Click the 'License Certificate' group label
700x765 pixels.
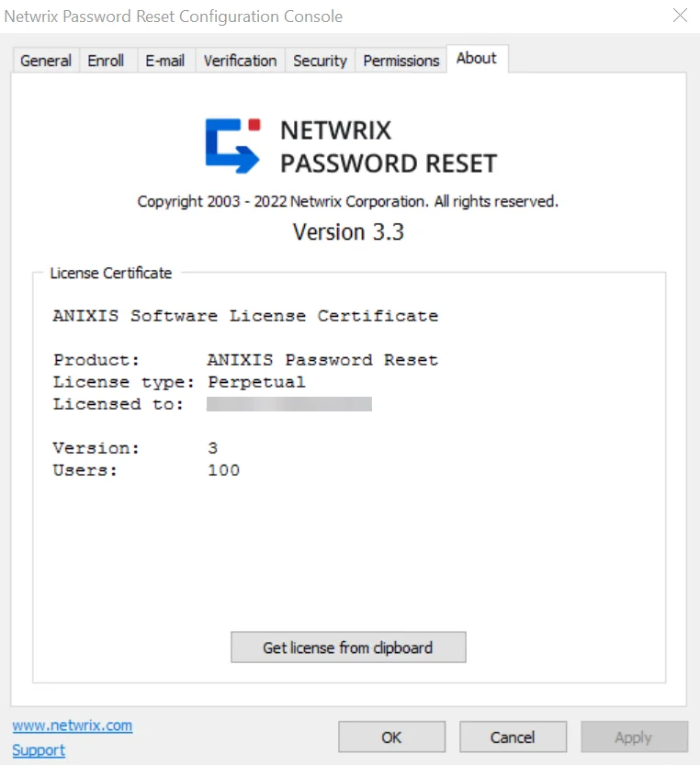[111, 274]
